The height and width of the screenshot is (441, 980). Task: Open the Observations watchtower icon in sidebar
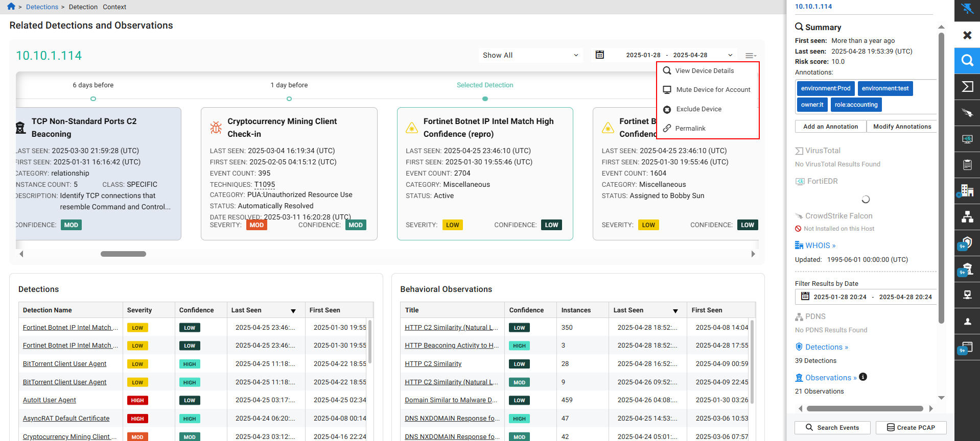click(x=967, y=269)
